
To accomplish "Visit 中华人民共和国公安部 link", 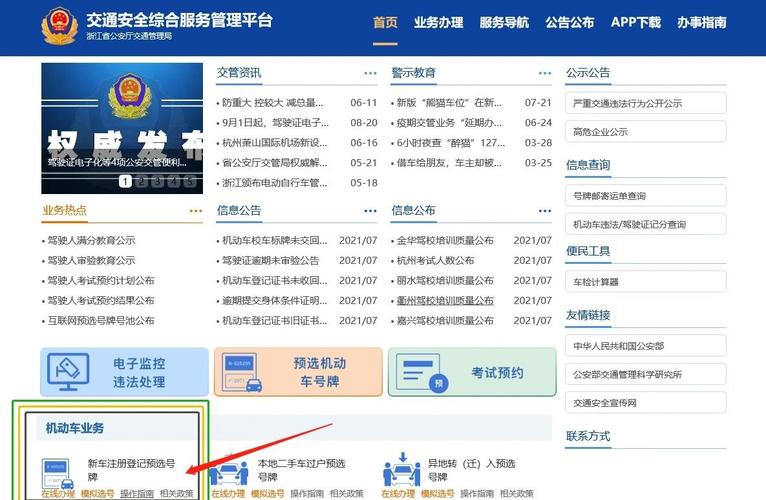I will (x=645, y=346).
